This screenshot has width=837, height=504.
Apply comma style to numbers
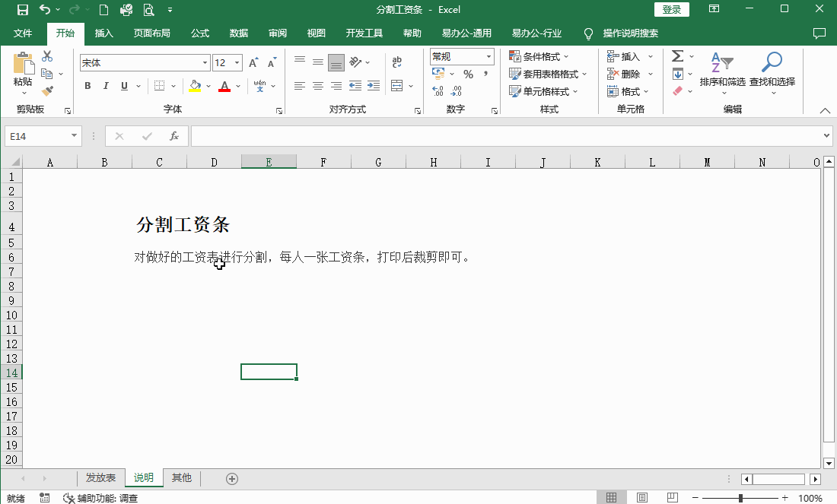pyautogui.click(x=485, y=74)
